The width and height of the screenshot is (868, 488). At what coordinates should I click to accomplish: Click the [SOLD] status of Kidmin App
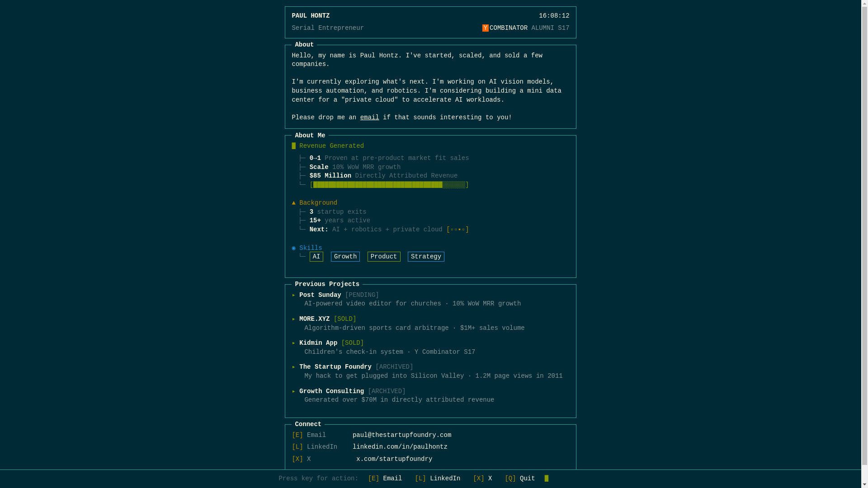tap(353, 343)
